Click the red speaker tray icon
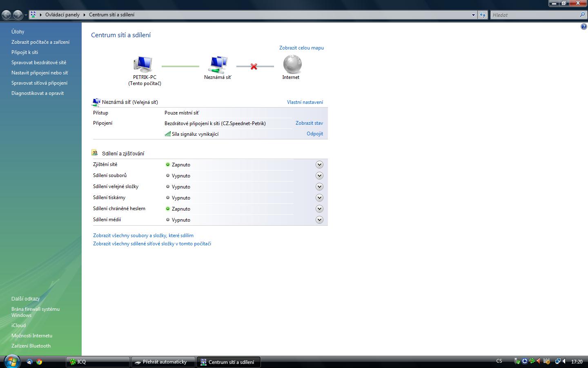The image size is (588, 368). point(539,361)
